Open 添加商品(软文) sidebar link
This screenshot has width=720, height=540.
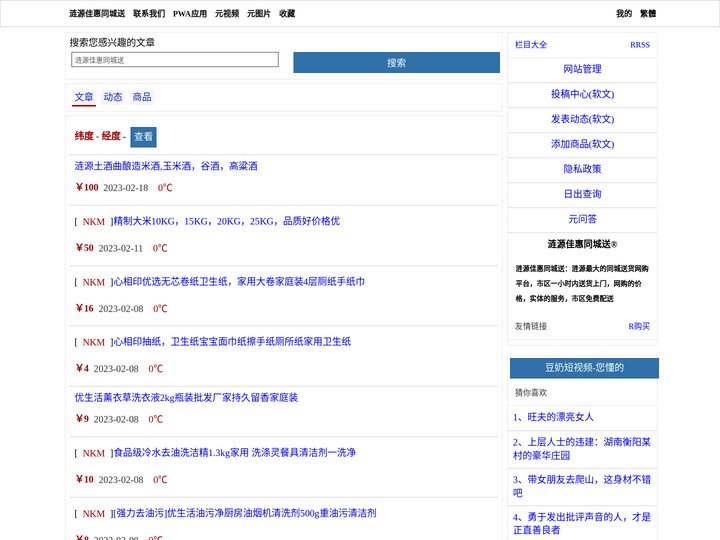(582, 144)
